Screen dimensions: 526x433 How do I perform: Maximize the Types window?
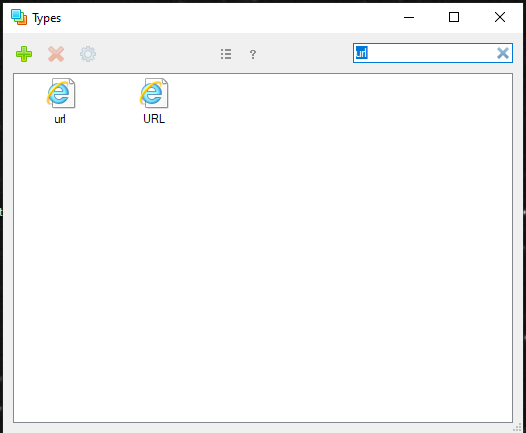coord(454,17)
